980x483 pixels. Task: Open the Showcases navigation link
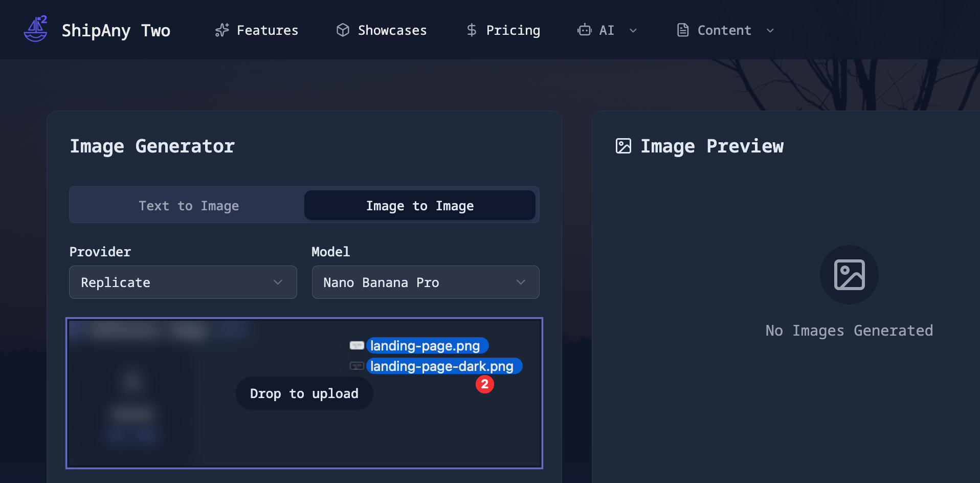click(392, 30)
